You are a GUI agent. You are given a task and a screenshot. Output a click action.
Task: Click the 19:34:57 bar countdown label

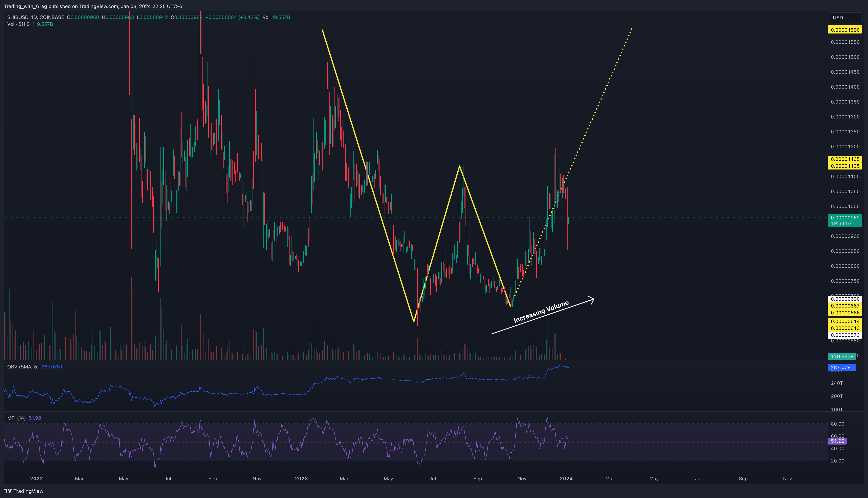[841, 223]
